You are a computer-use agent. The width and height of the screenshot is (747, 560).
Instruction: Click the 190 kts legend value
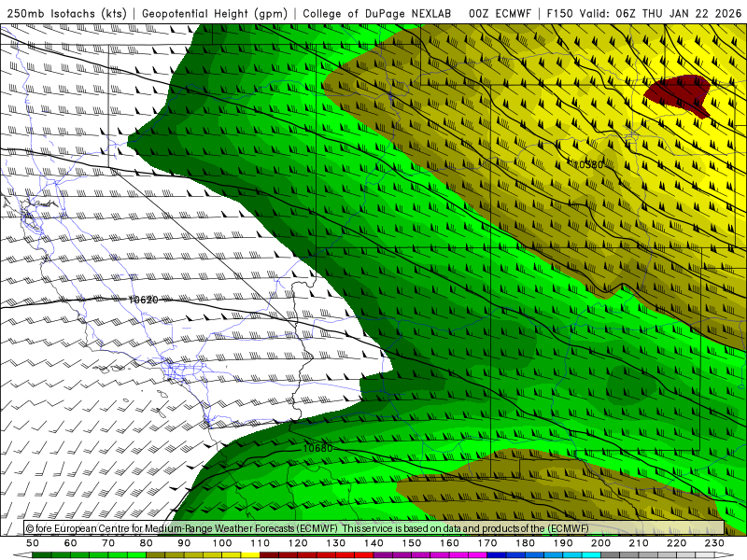tap(563, 543)
